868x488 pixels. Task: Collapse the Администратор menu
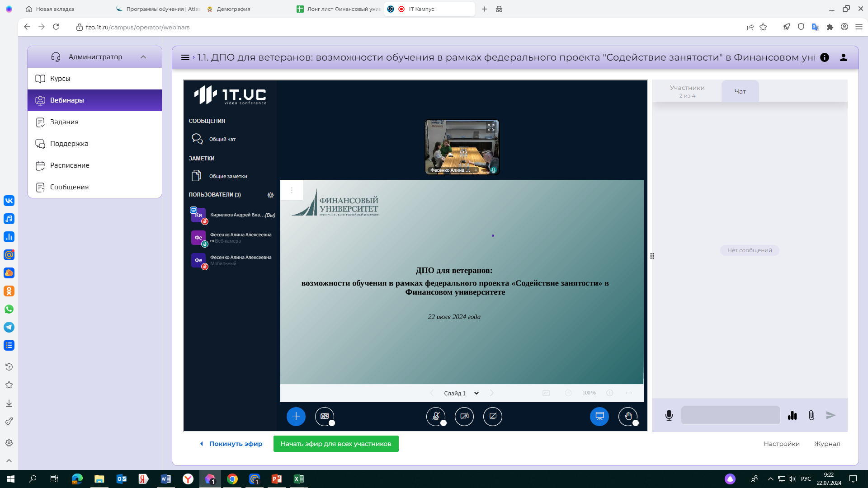(143, 57)
